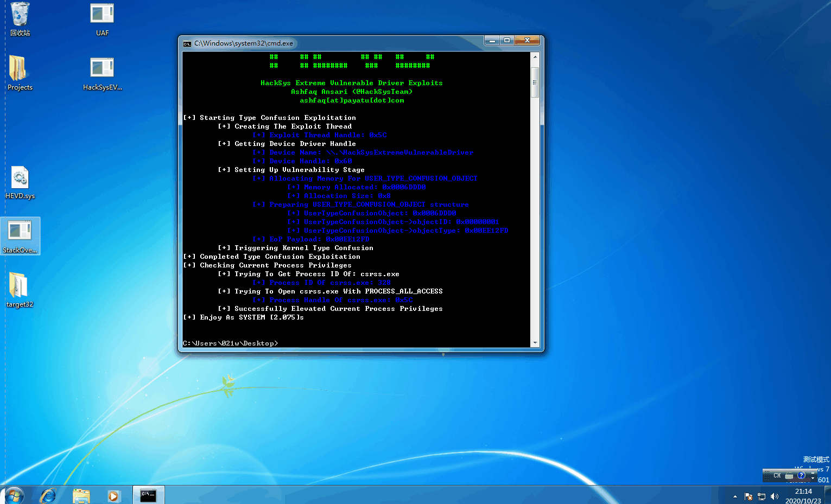This screenshot has width=831, height=504.
Task: Click the 'UserTypeConfusionObject->objectType: 0x00EE12FD' line
Action: pyautogui.click(x=398, y=231)
